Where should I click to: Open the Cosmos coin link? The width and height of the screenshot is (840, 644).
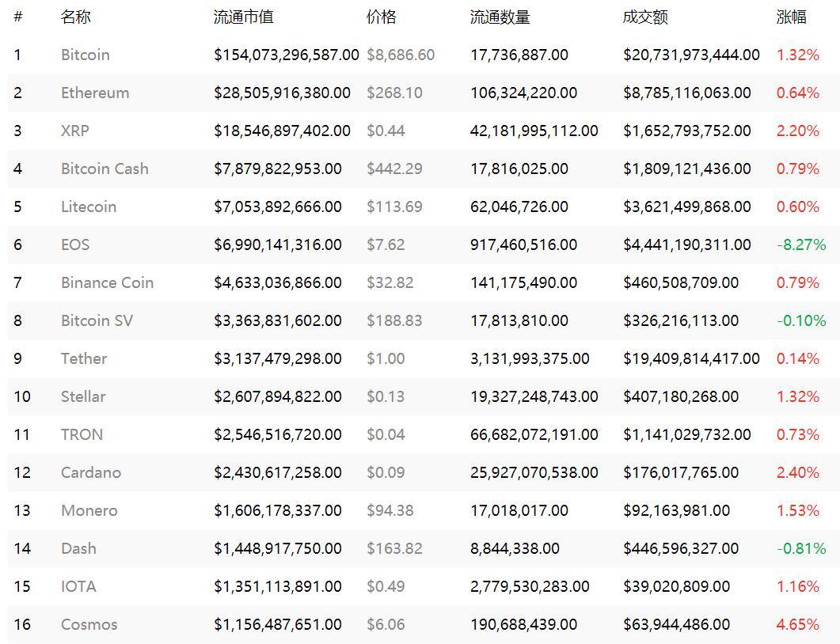[89, 624]
